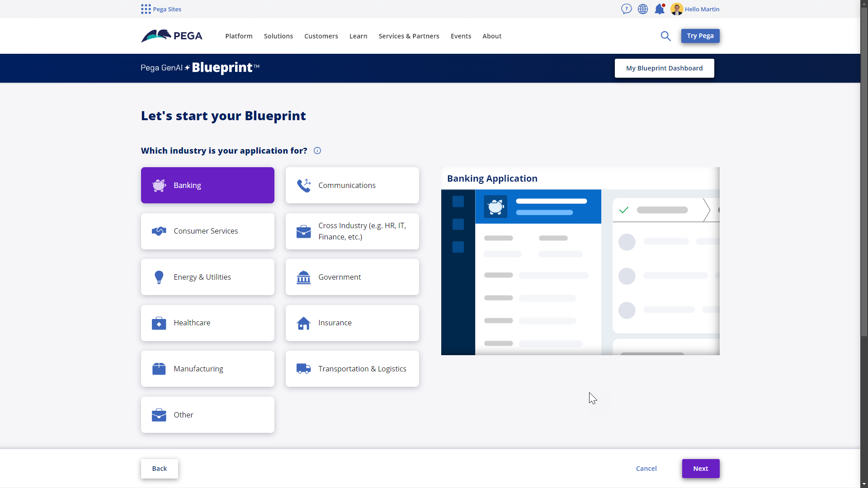Click the Cross Industry briefcase icon

304,231
